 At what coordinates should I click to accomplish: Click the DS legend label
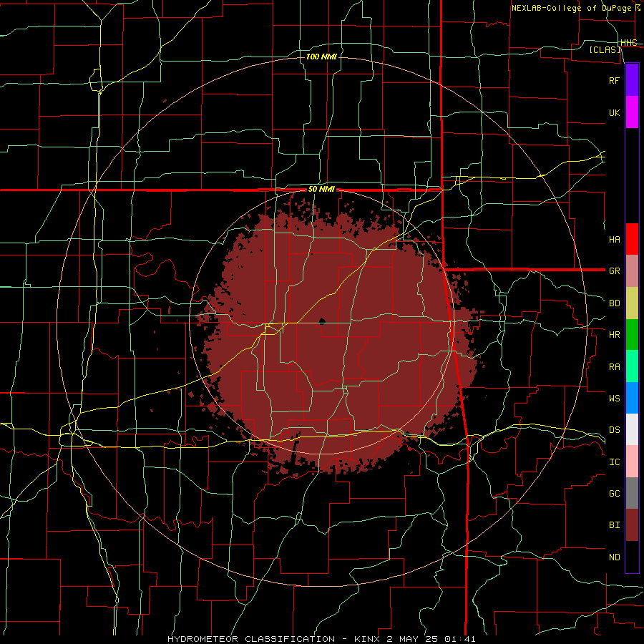tap(614, 430)
